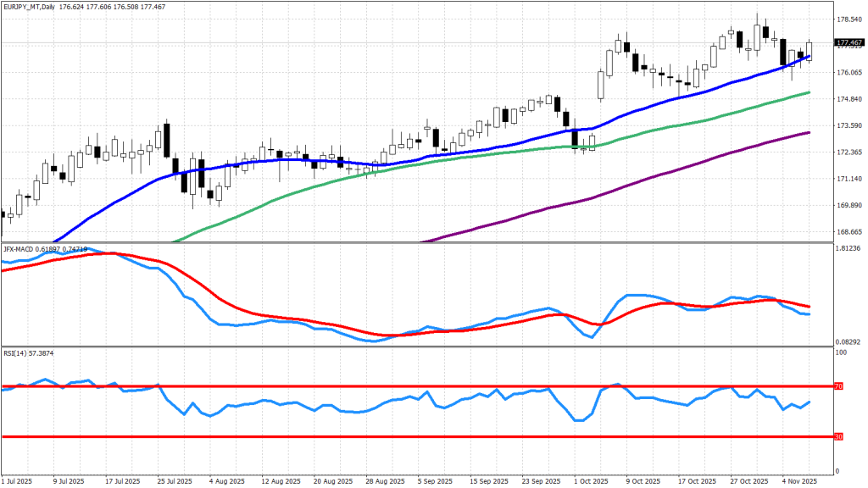Image resolution: width=868 pixels, height=488 pixels.
Task: Click the MACD scale value 1.81236
Action: pyautogui.click(x=849, y=249)
